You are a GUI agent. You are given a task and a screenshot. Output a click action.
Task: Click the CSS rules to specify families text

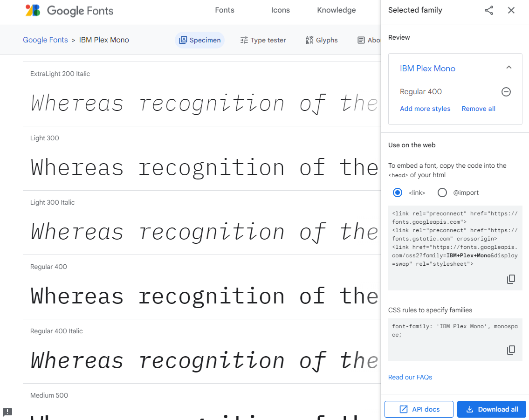(430, 310)
